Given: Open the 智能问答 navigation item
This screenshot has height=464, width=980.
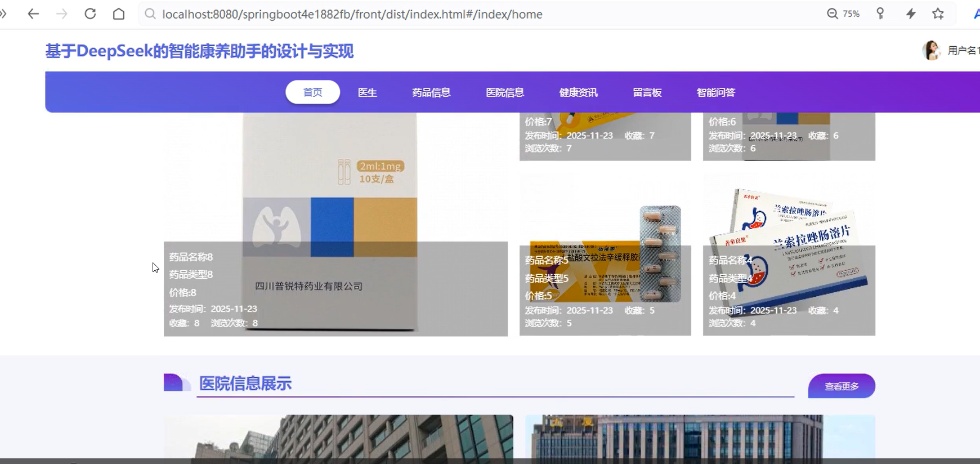Looking at the screenshot, I should (716, 92).
